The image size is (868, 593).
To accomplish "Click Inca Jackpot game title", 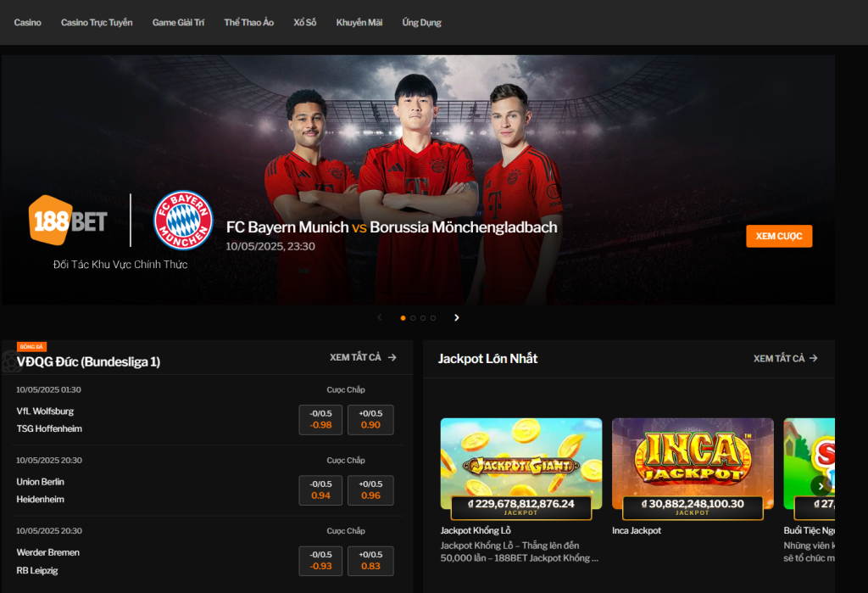I will click(637, 531).
